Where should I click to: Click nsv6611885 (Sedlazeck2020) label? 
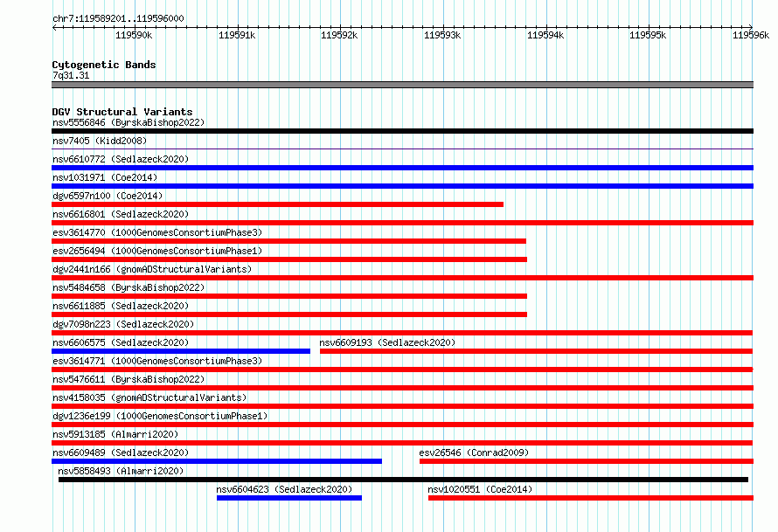(x=121, y=306)
